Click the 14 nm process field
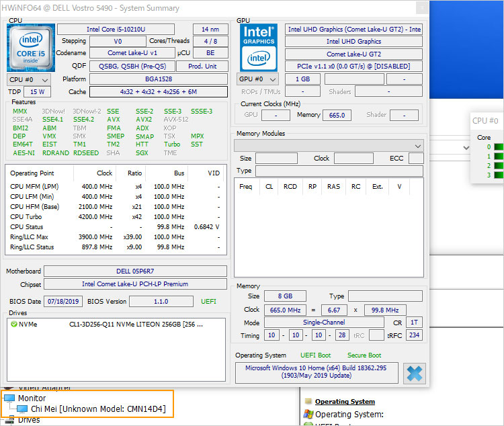The width and height of the screenshot is (504, 426). pyautogui.click(x=210, y=30)
